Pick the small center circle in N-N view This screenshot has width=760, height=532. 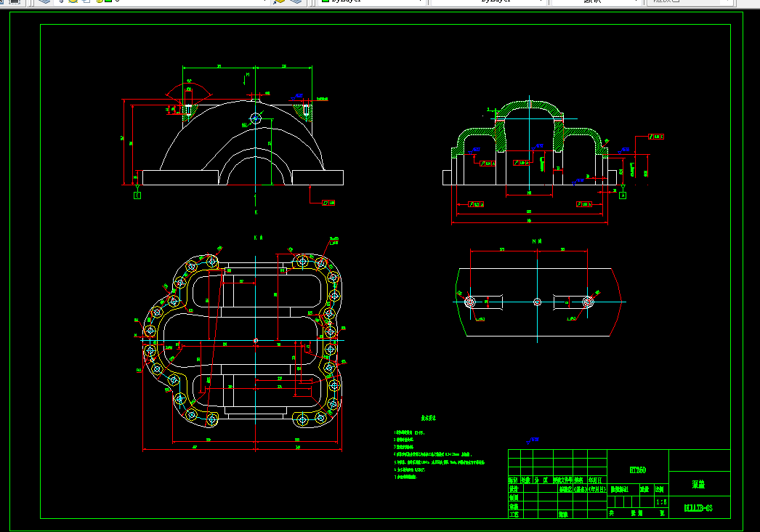537,302
